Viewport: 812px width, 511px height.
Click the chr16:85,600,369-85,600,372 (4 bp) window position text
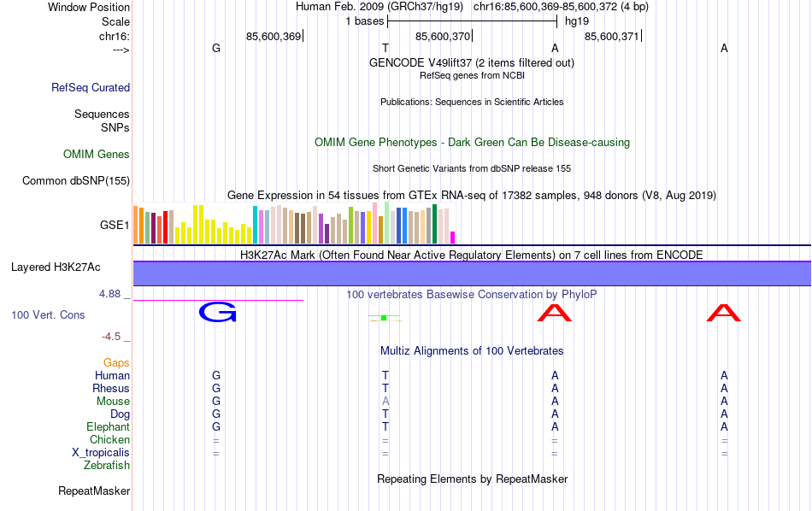point(561,7)
